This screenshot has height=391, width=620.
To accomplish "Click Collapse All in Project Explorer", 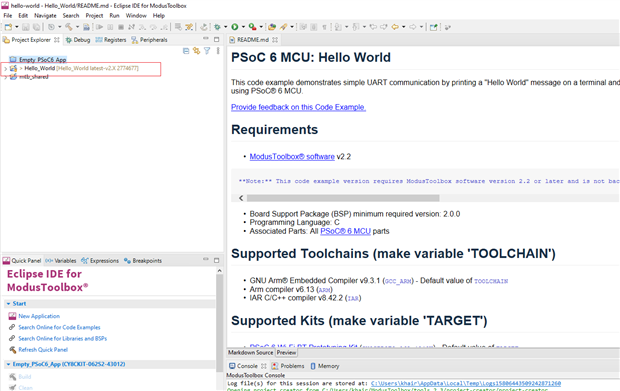I will coord(186,51).
